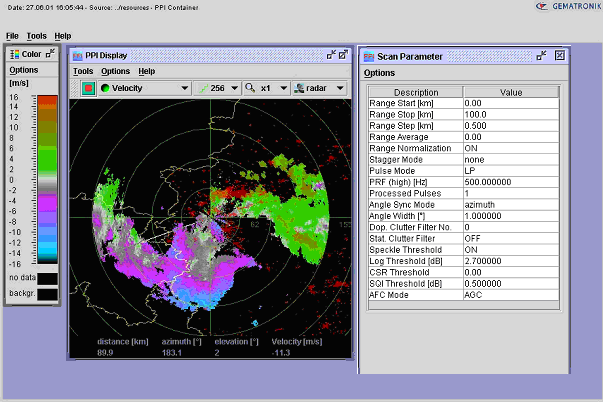Select Angle Width value 1.000000
Viewport: 603px width, 403px height.
(511, 216)
